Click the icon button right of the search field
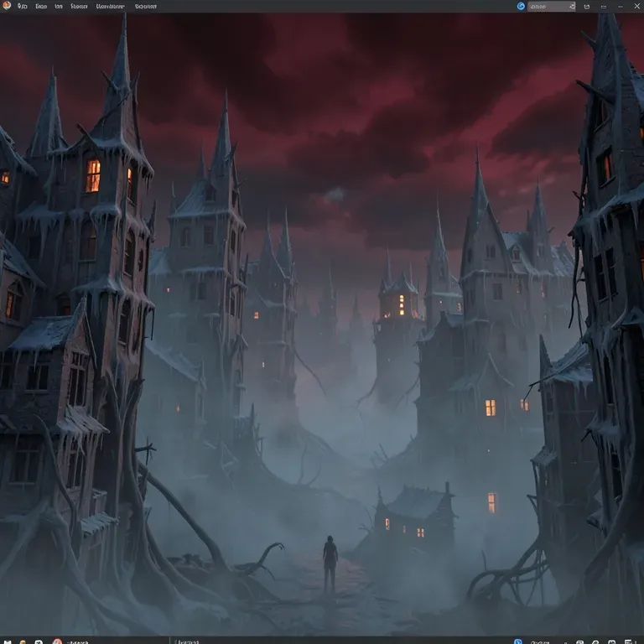This screenshot has width=644, height=644. [x=587, y=7]
